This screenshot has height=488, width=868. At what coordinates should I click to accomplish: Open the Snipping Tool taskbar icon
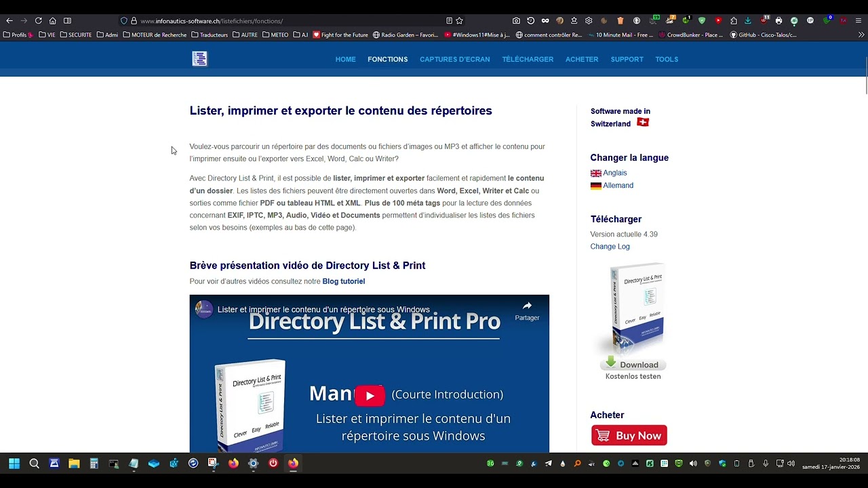point(213,464)
